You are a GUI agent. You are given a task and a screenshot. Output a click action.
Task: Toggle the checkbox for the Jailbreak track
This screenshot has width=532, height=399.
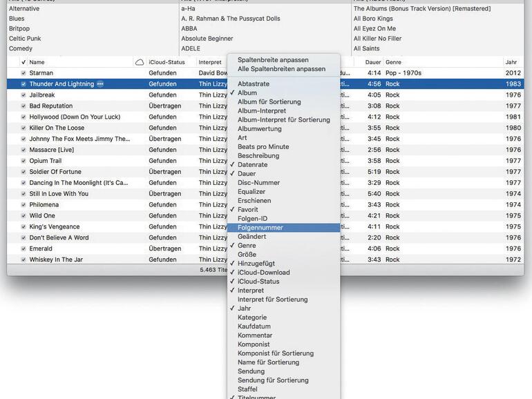tap(23, 95)
